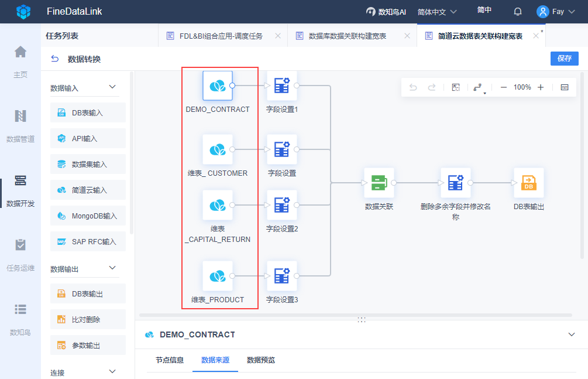
Task: Pick MongoDB输入 from the component list
Action: (88, 216)
